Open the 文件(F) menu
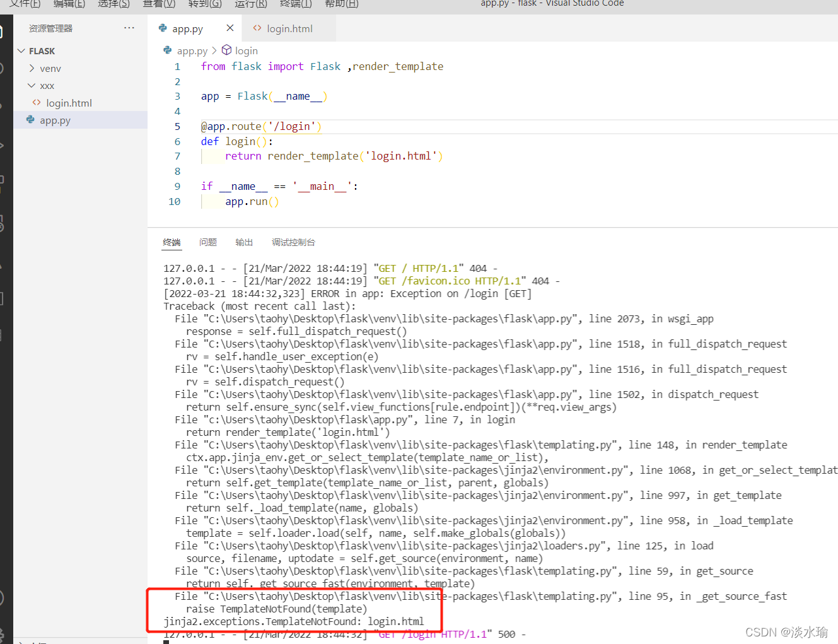This screenshot has width=838, height=644. [x=25, y=3]
